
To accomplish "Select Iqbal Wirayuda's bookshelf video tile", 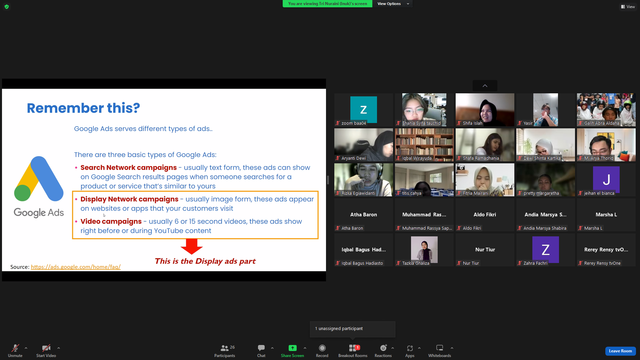I will (424, 144).
